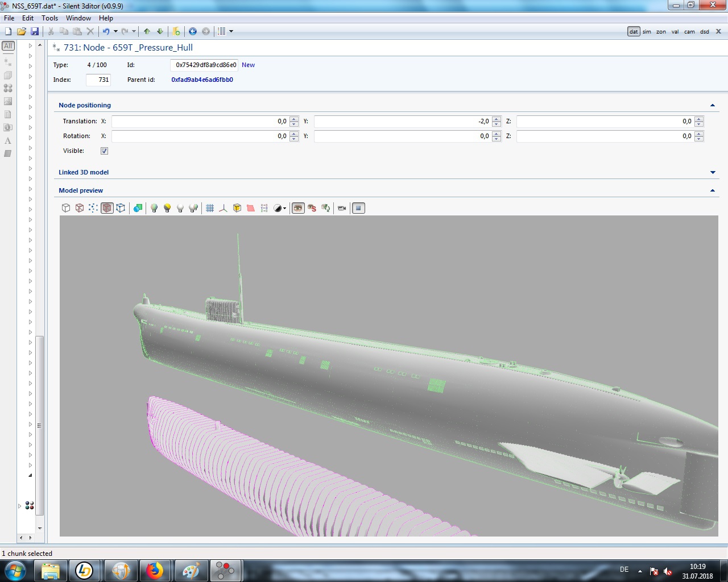Open a file with the folder icon
Viewport: 728px width, 582px height.
tap(22, 31)
